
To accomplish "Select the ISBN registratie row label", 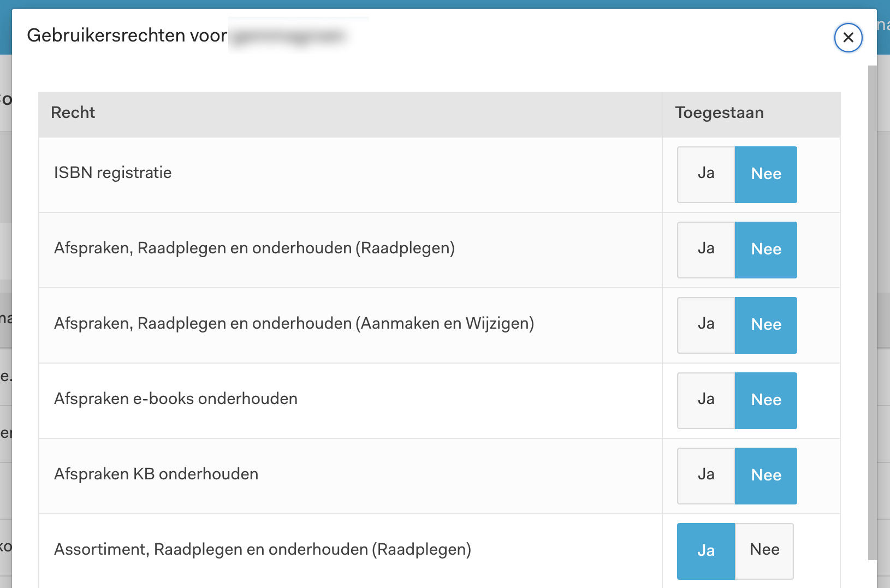I will tap(113, 173).
